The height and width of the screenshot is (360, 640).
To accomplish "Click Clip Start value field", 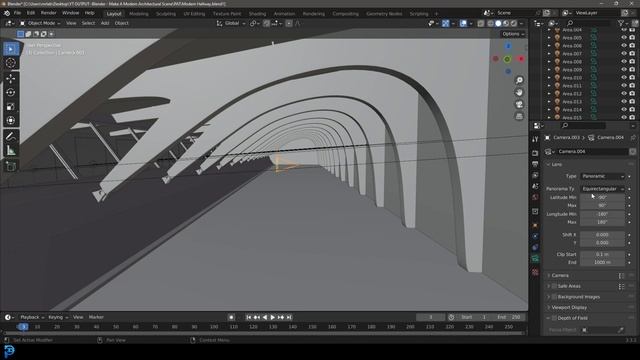I will pos(602,254).
